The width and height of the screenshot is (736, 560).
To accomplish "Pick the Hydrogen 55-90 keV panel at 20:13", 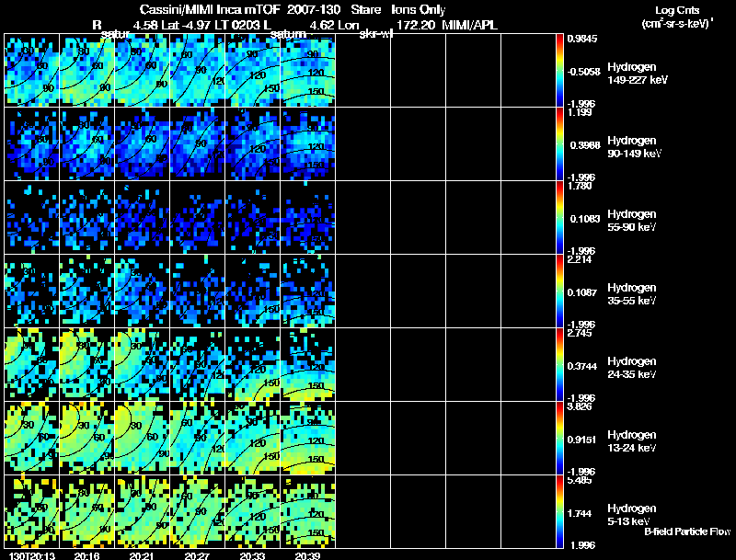I will (31, 218).
